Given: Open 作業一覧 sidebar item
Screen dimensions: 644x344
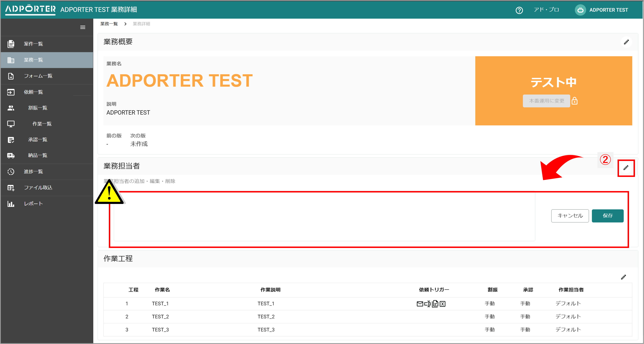Looking at the screenshot, I should tap(47, 124).
